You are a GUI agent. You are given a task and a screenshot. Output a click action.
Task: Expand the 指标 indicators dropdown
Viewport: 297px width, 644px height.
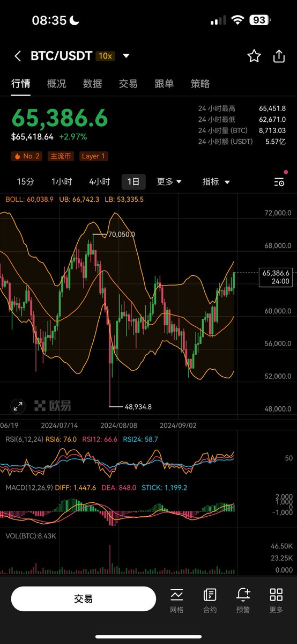(216, 182)
